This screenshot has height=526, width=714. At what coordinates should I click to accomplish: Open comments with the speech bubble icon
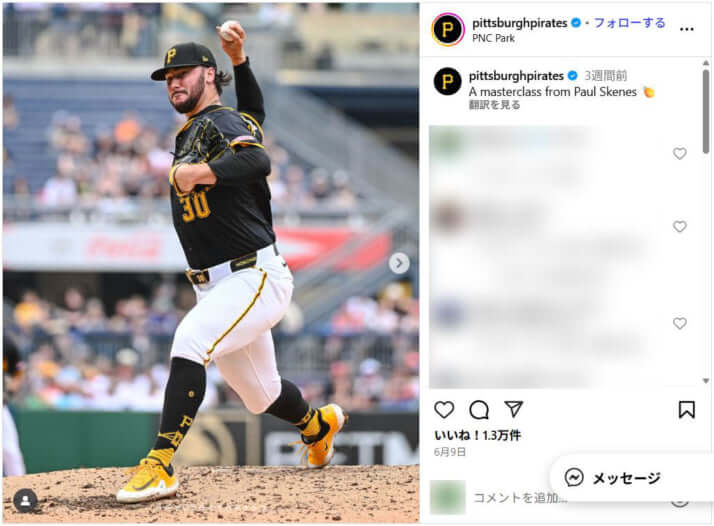tap(479, 410)
